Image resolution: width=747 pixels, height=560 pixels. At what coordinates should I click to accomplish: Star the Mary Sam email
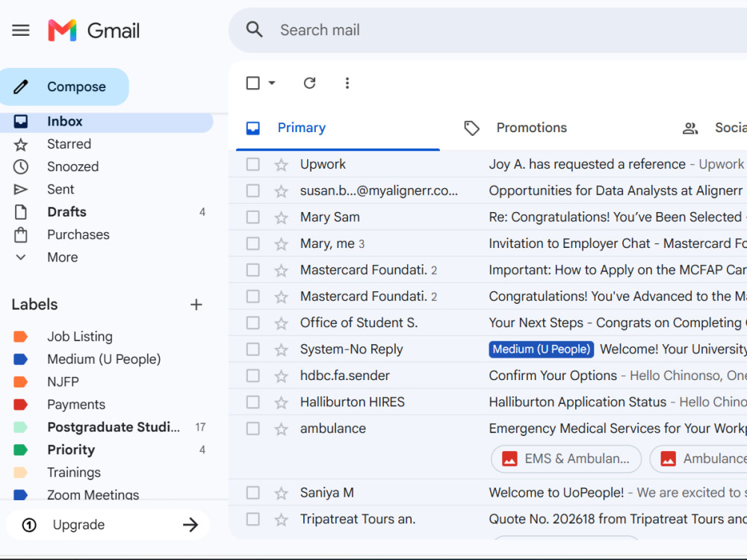point(281,217)
